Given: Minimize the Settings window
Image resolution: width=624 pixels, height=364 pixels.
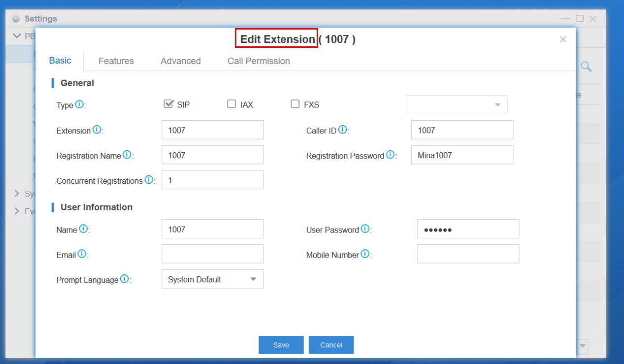Looking at the screenshot, I should pos(566,19).
